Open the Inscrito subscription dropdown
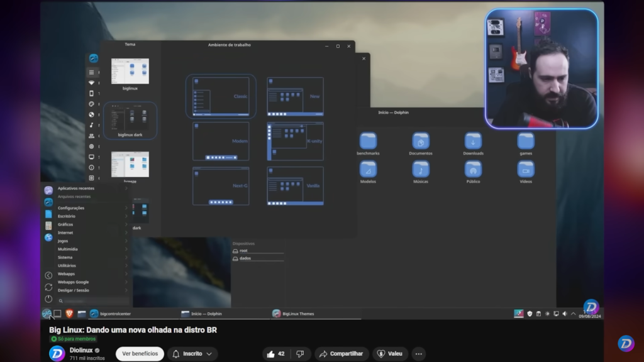 (x=192, y=354)
